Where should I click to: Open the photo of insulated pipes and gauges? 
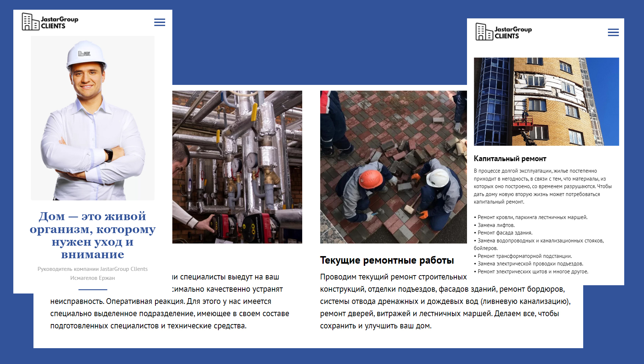pos(237,167)
